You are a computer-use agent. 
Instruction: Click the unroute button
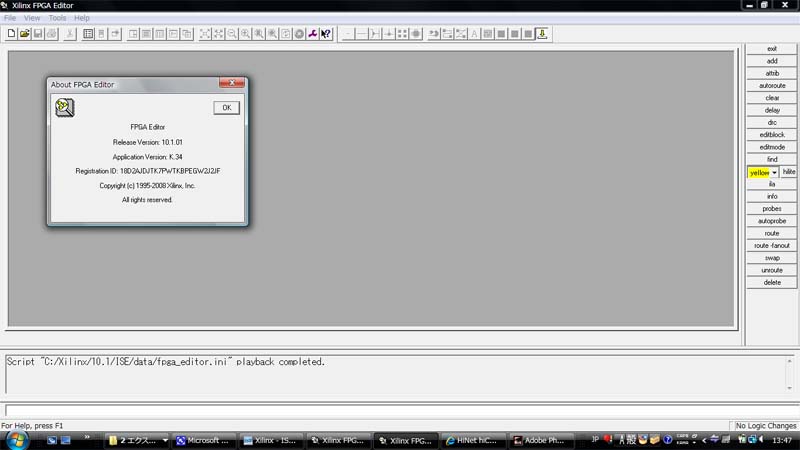pos(771,270)
